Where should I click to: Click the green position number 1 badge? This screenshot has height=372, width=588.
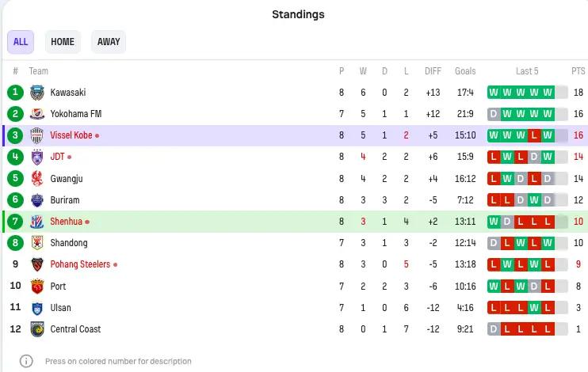pos(15,92)
